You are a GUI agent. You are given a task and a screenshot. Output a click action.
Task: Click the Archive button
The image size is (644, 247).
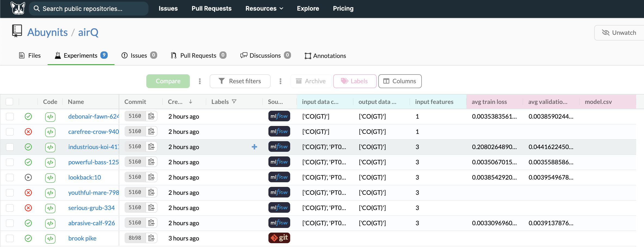(x=311, y=81)
